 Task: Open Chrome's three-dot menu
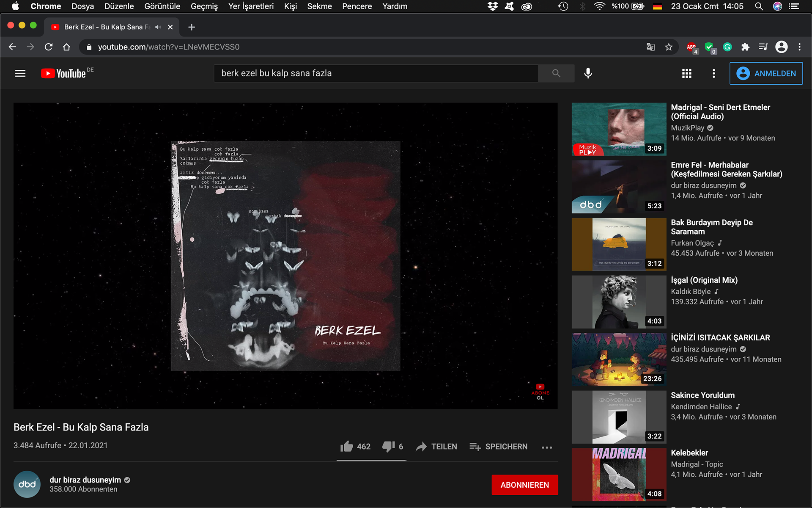point(799,47)
